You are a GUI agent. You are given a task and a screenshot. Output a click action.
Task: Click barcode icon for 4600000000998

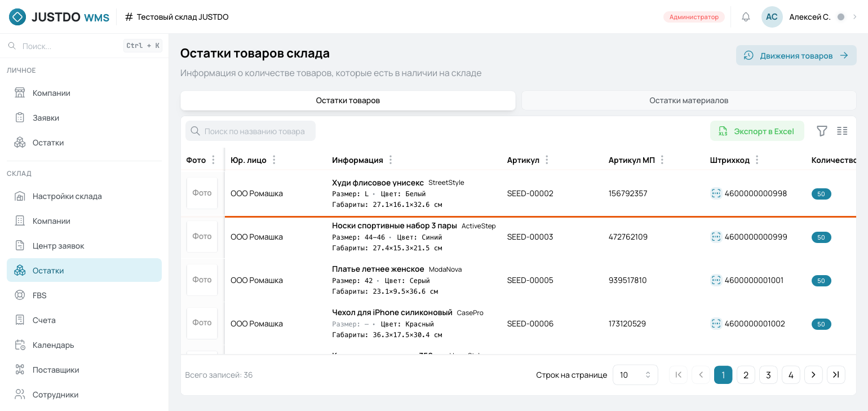tap(716, 193)
